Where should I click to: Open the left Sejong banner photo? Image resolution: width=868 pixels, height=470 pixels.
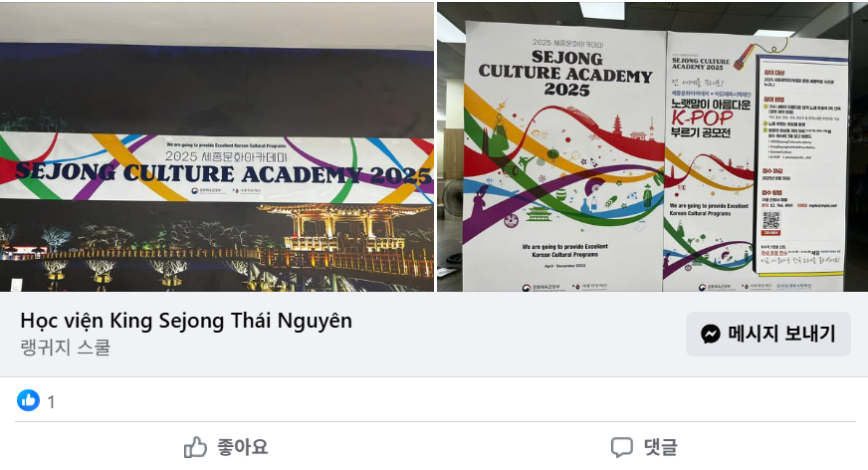point(217,146)
